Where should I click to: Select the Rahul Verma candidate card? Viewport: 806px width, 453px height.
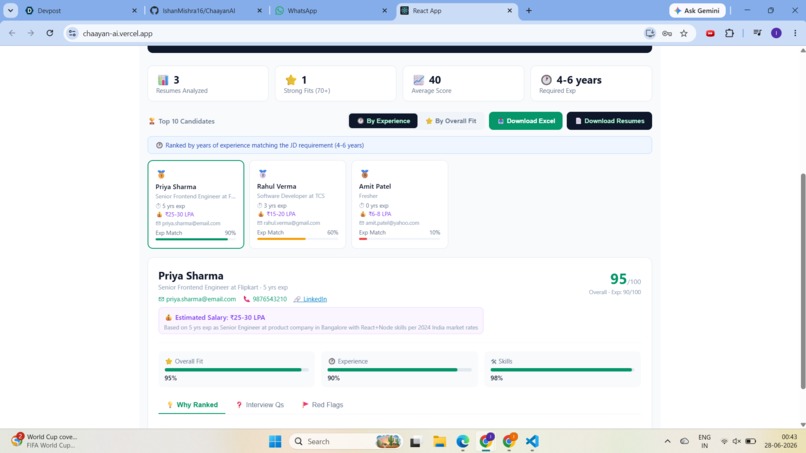coord(298,204)
